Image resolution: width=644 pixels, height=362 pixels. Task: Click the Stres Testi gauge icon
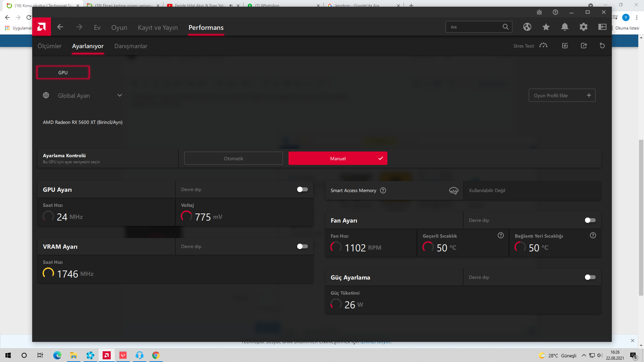pyautogui.click(x=543, y=46)
